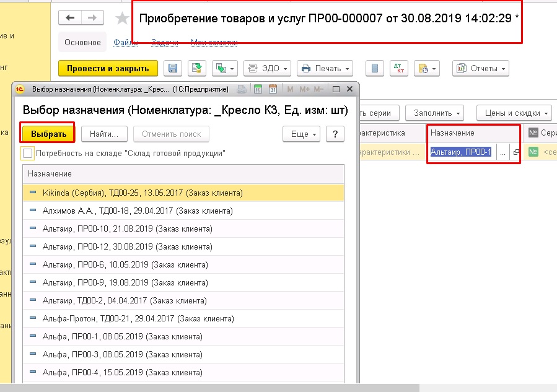
Task: Select Альтаир, ПР00-9, 19.08.2019 row
Action: pos(183,282)
